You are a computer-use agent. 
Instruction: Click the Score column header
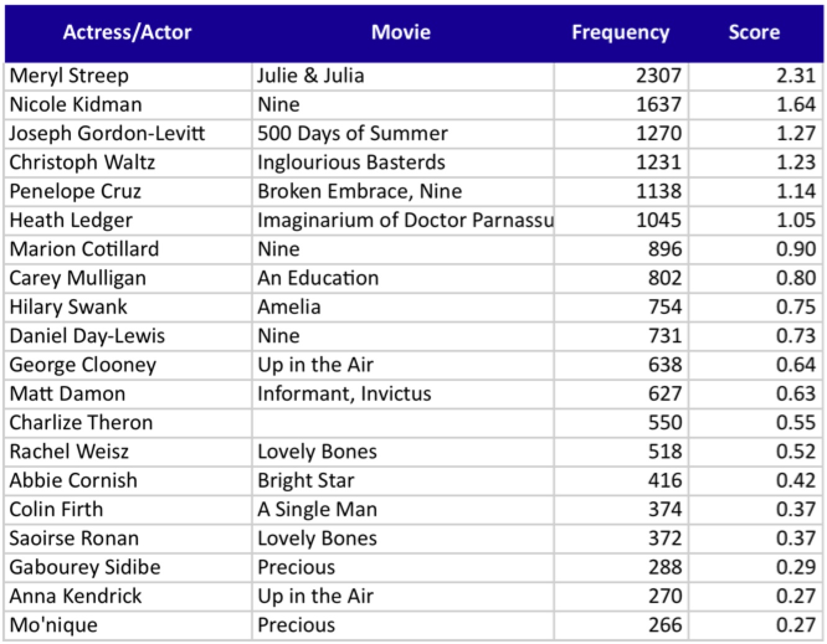click(x=754, y=32)
